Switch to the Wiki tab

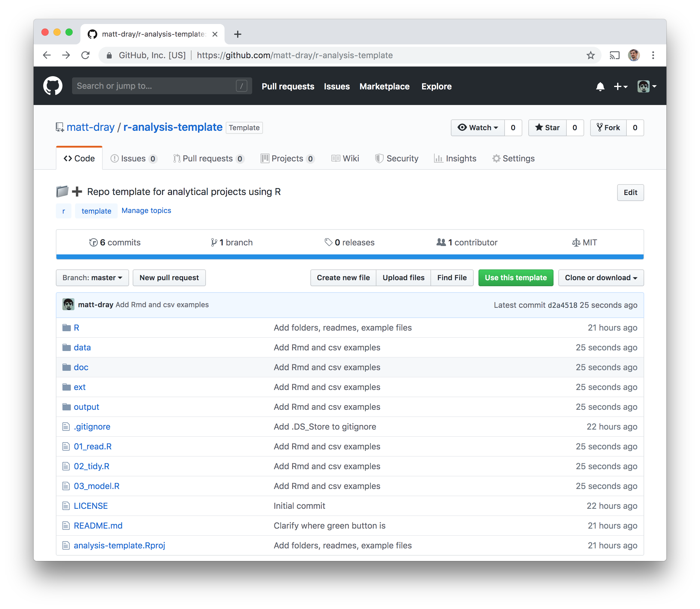tap(345, 158)
